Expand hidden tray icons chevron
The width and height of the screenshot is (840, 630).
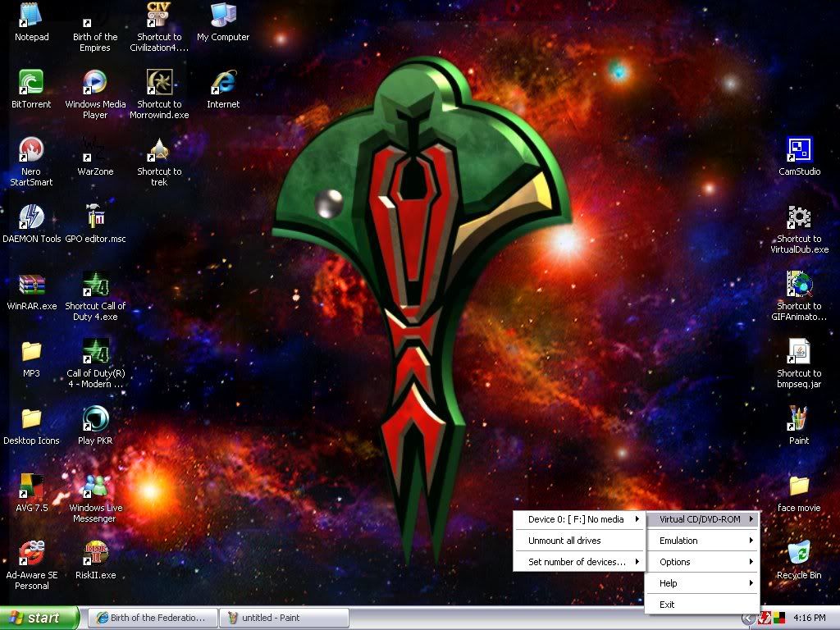pos(748,619)
